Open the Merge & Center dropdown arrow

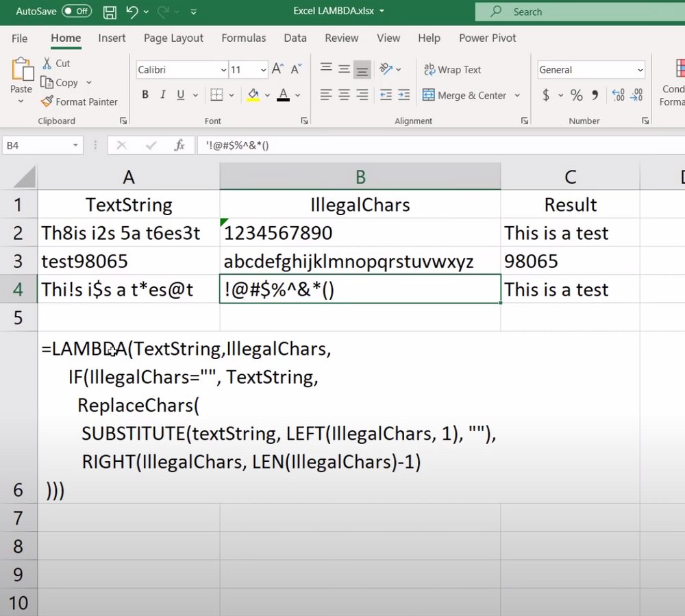pyautogui.click(x=517, y=95)
